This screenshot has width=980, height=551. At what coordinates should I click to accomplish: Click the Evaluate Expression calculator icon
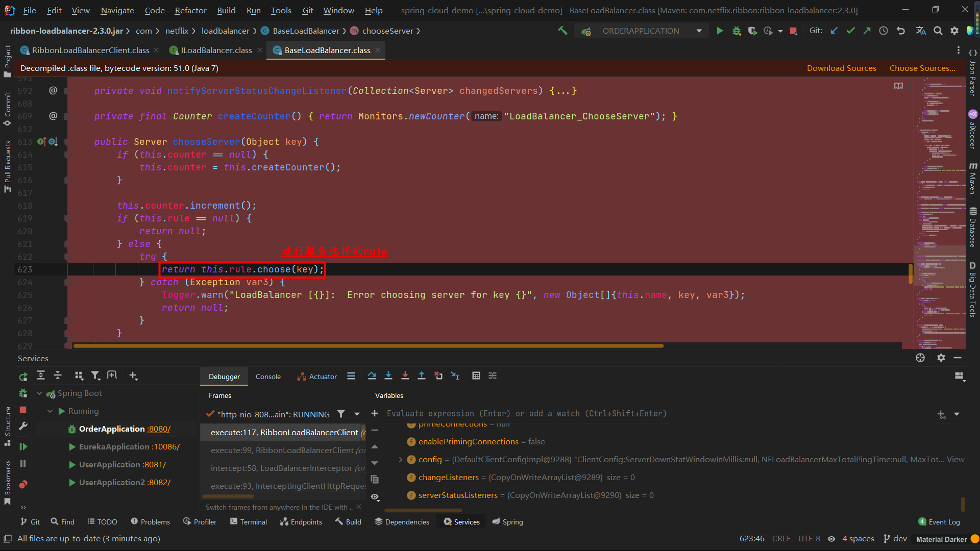(476, 376)
